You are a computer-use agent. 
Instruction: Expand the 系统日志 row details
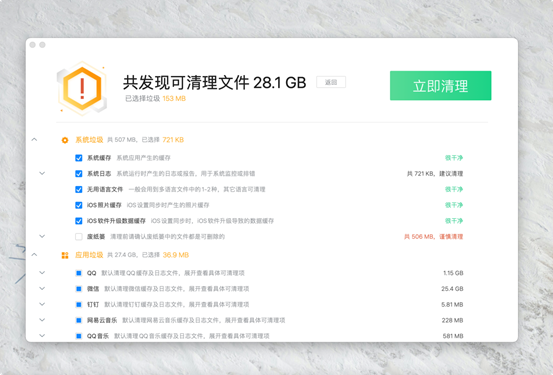tap(42, 173)
